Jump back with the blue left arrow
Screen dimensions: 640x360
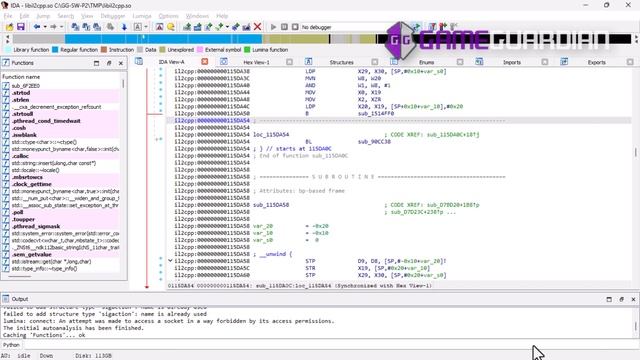point(37,27)
